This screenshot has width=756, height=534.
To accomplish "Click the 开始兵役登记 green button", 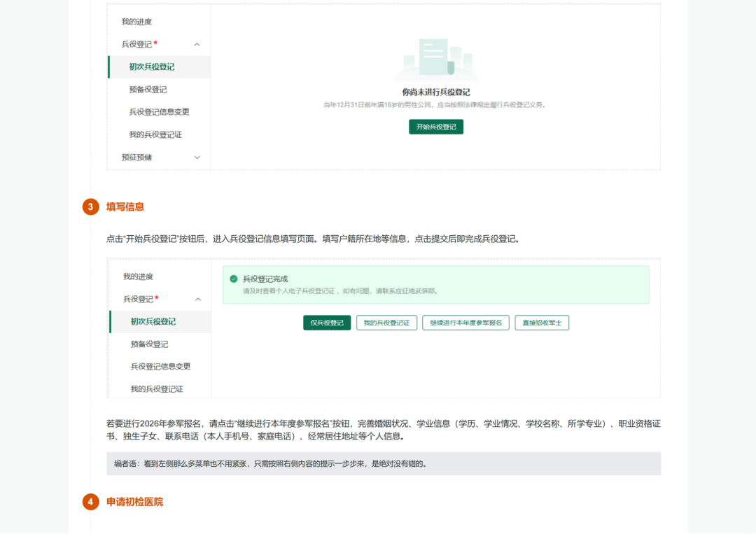I will tap(435, 127).
